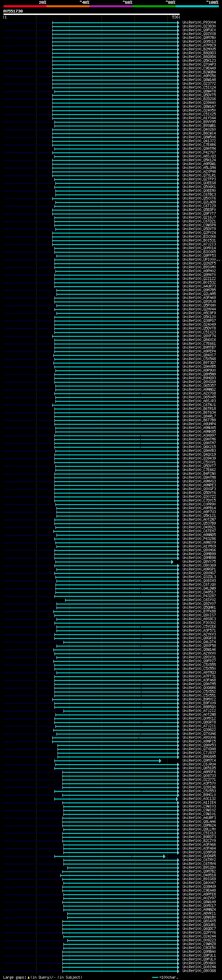Click the label UniRef100_Q8S4X5

(x=199, y=921)
